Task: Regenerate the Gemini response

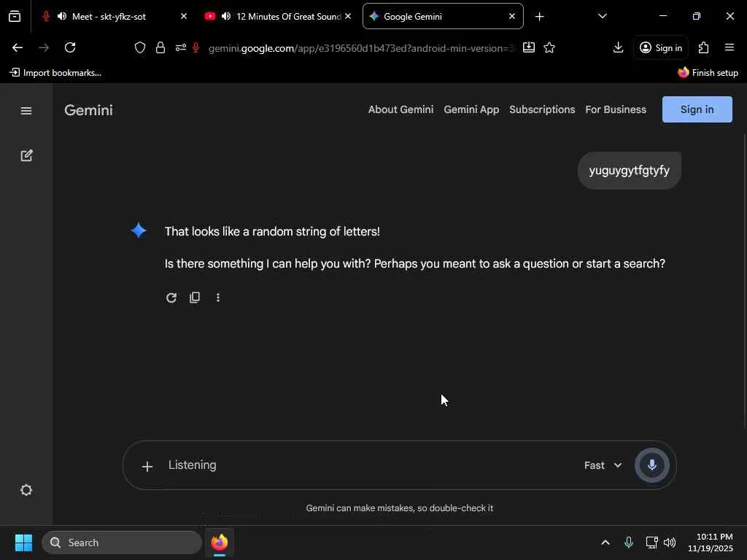Action: (x=171, y=297)
